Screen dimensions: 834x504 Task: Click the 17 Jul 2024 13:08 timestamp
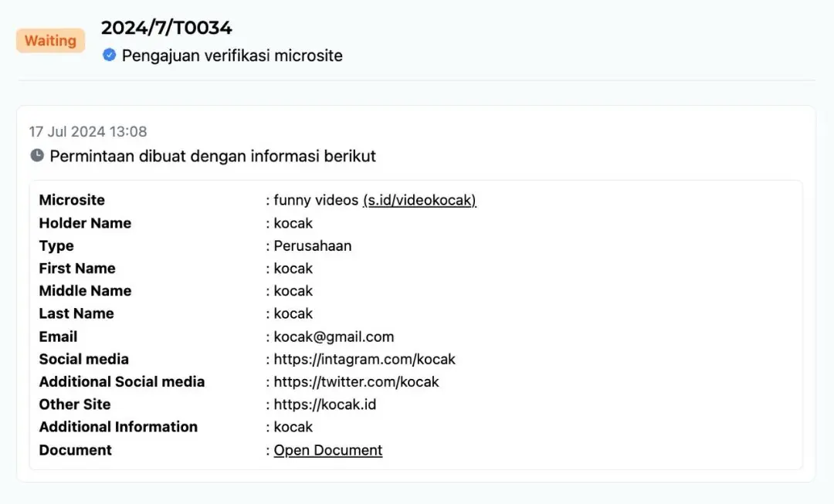pyautogui.click(x=88, y=132)
